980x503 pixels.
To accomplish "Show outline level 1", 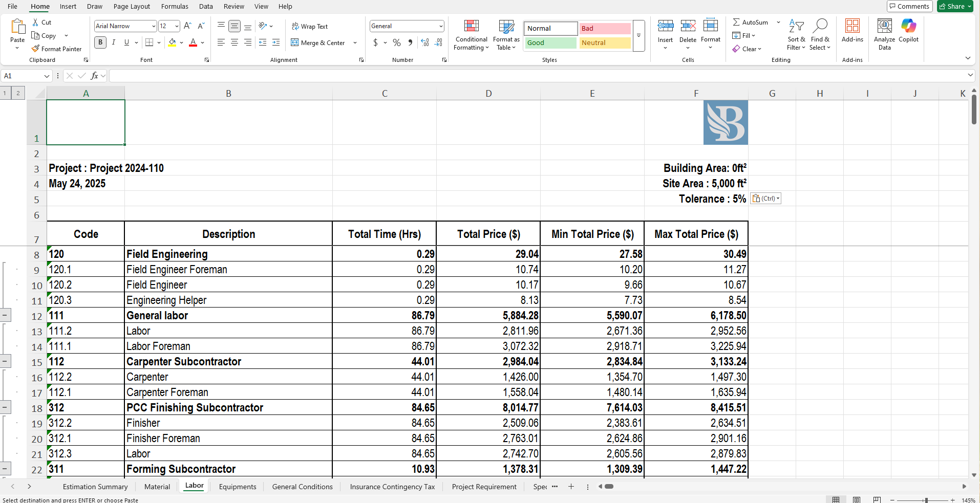I will (5, 93).
